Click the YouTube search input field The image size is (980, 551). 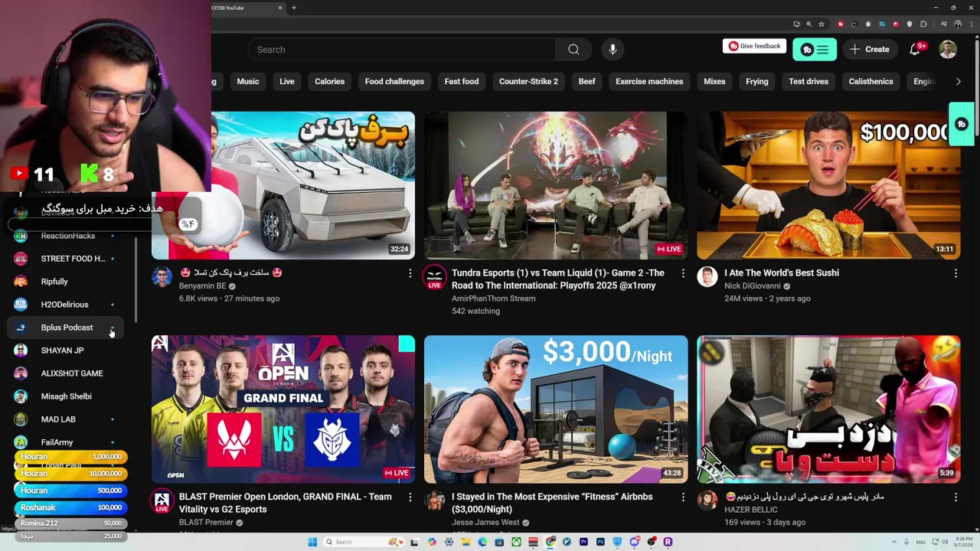tap(402, 50)
